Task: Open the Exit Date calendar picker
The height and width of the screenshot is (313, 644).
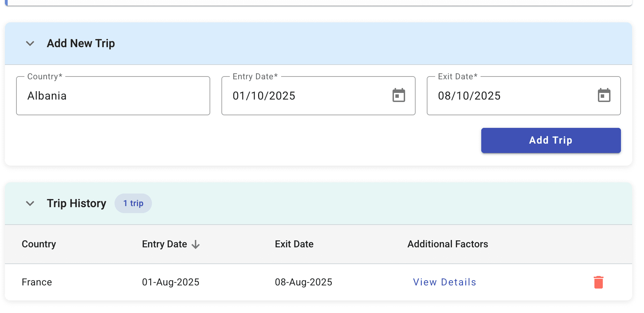Action: click(x=604, y=95)
